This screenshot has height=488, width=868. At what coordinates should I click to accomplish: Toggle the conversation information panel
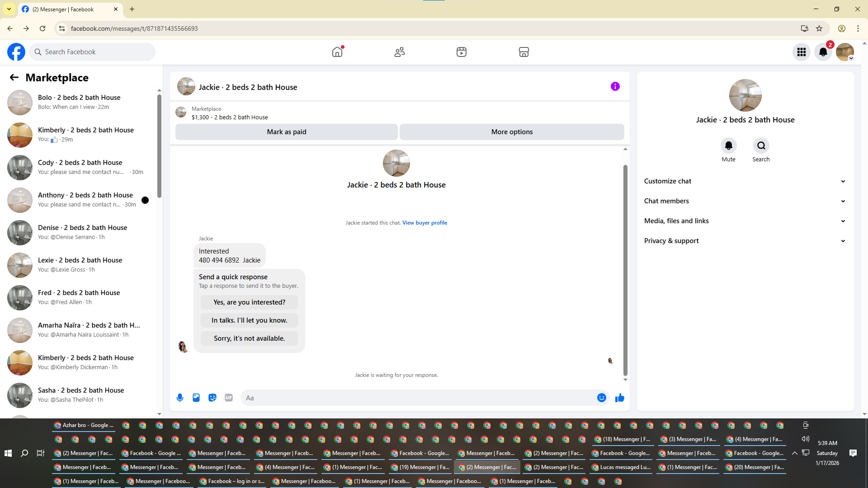point(615,86)
